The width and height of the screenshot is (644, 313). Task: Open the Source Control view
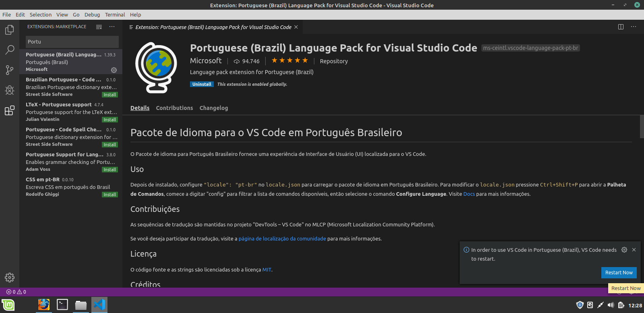coord(10,70)
